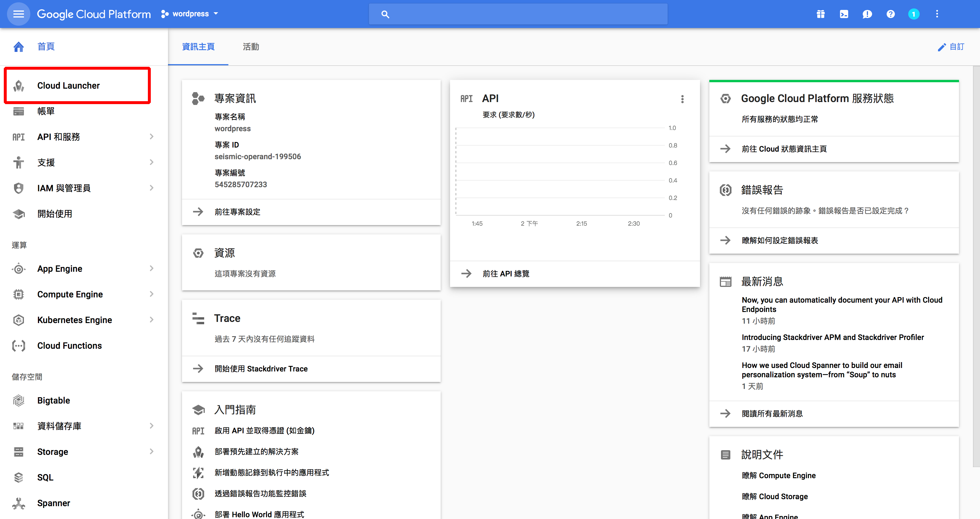Open the wordpress project selector dropdown
The height and width of the screenshot is (519, 980).
tap(190, 14)
